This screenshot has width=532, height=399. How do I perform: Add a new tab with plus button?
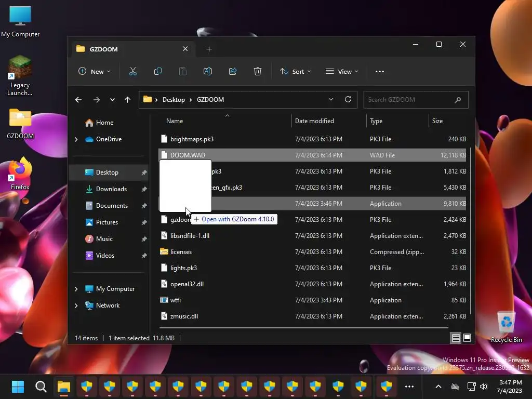click(x=209, y=49)
